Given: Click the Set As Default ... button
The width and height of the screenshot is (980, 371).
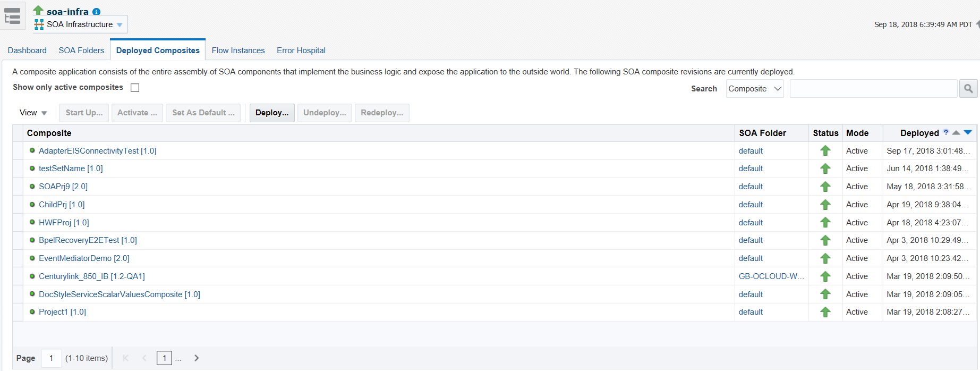Looking at the screenshot, I should [x=203, y=113].
